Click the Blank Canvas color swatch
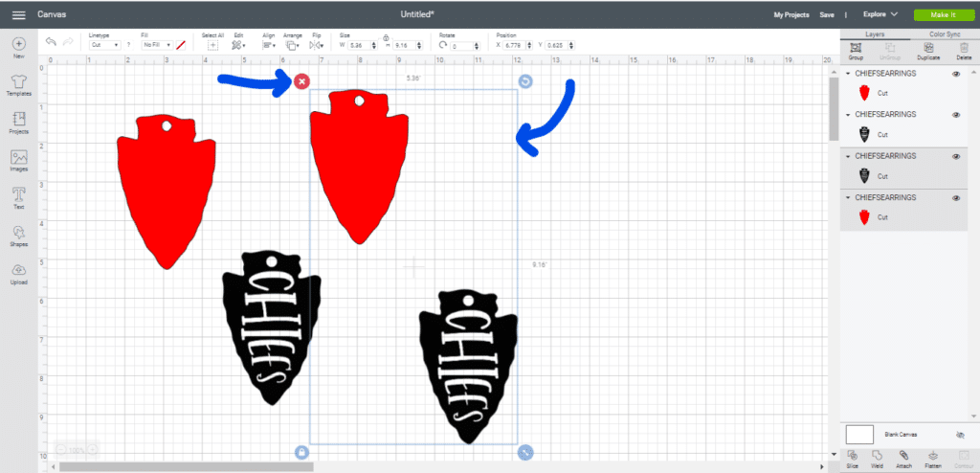The height and width of the screenshot is (473, 980). coord(859,434)
